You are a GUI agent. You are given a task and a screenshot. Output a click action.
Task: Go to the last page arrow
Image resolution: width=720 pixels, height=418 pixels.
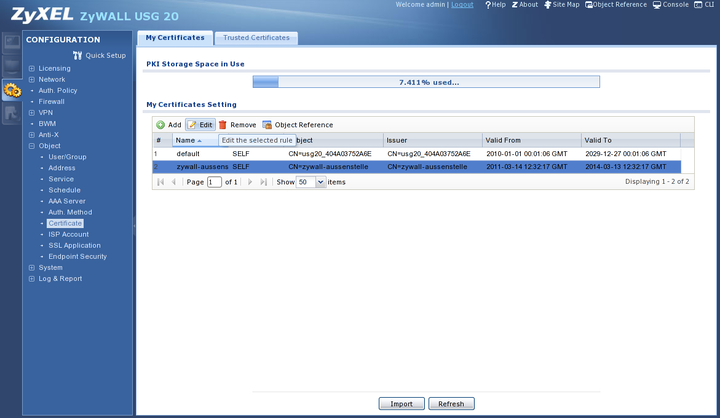tap(263, 182)
